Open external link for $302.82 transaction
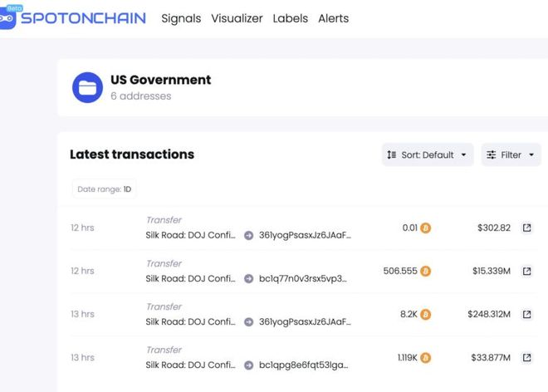This screenshot has width=548, height=392. click(x=526, y=228)
